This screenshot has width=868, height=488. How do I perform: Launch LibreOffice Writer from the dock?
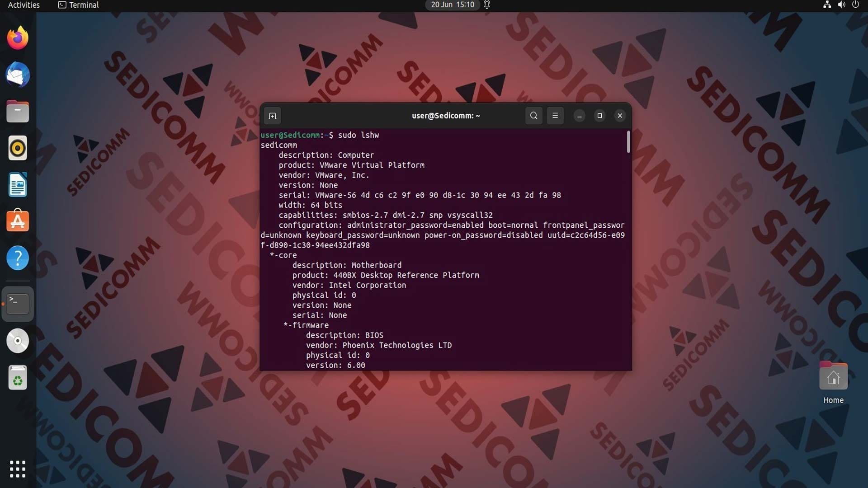click(x=18, y=185)
